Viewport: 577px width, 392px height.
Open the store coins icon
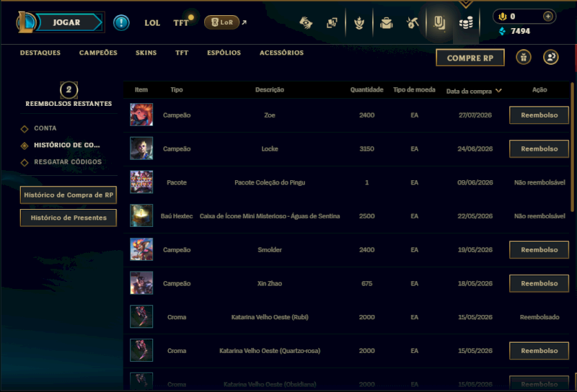(x=466, y=23)
